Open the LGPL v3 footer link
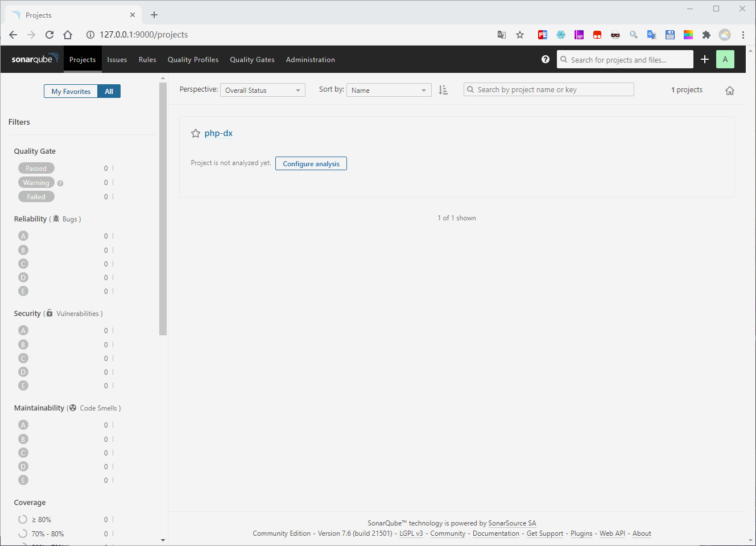 pos(411,533)
